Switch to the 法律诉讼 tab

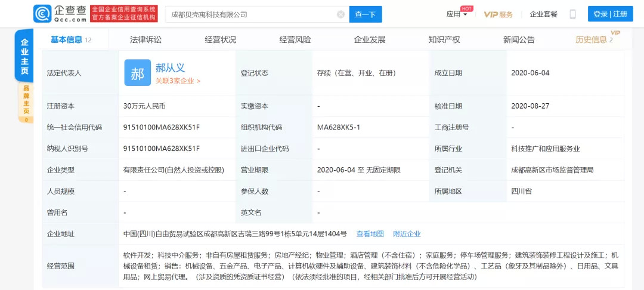click(x=145, y=39)
